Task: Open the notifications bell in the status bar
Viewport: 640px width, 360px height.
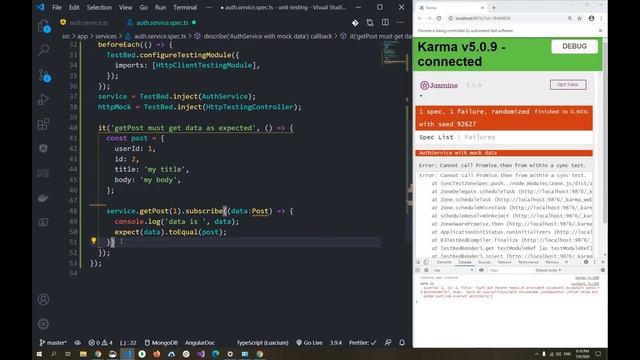Action: 402,343
